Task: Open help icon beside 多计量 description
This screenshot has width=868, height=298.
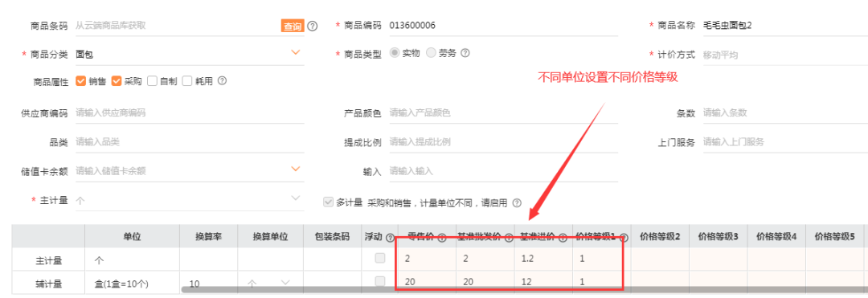Action: (x=517, y=203)
